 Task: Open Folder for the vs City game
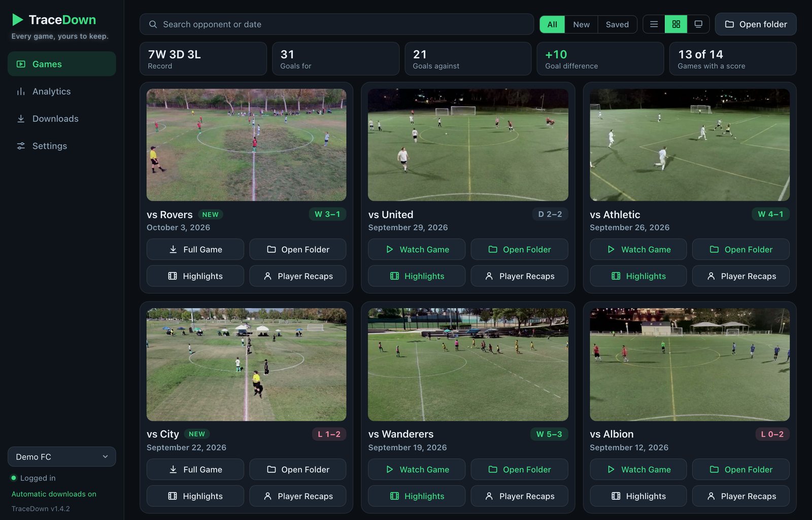298,470
